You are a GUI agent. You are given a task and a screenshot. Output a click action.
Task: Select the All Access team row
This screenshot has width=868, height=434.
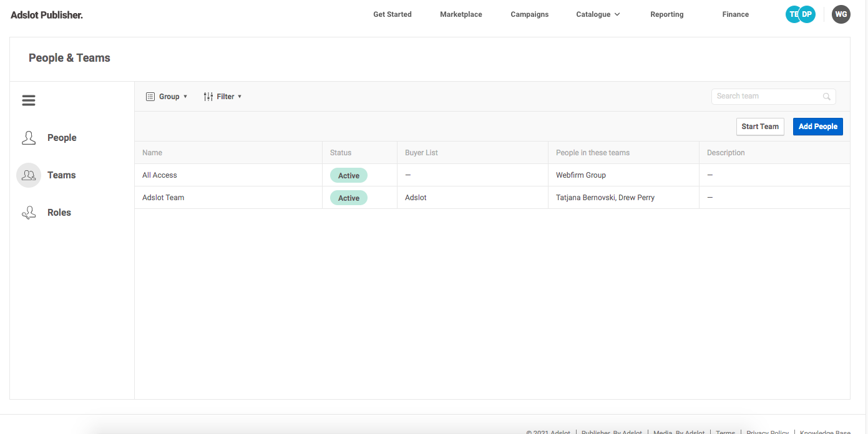tap(160, 175)
